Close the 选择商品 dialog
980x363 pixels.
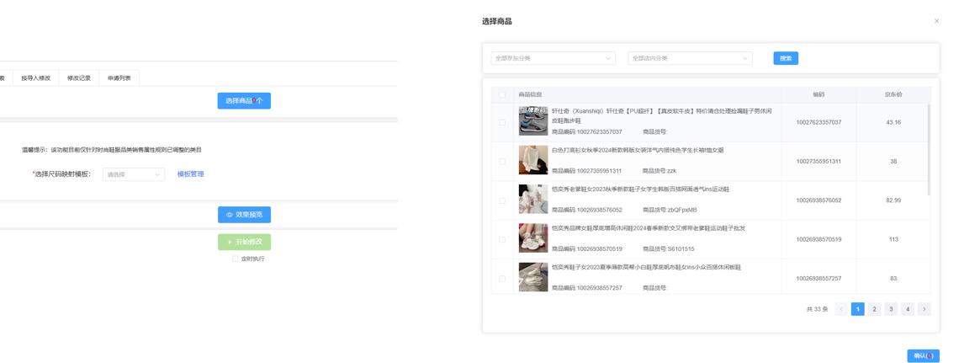936,21
